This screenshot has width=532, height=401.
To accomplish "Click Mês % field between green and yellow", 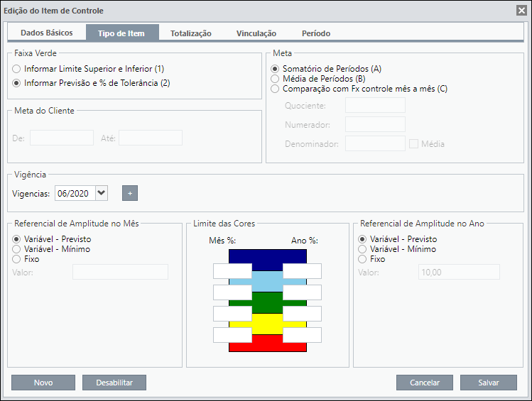I will (233, 314).
